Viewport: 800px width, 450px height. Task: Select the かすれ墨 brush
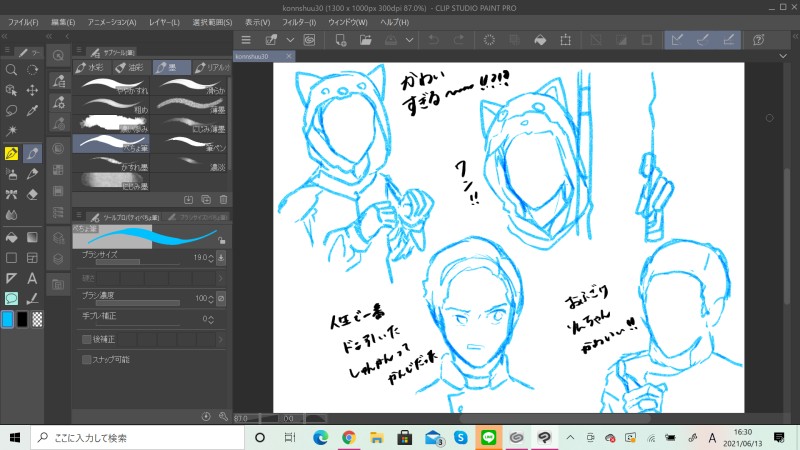111,163
